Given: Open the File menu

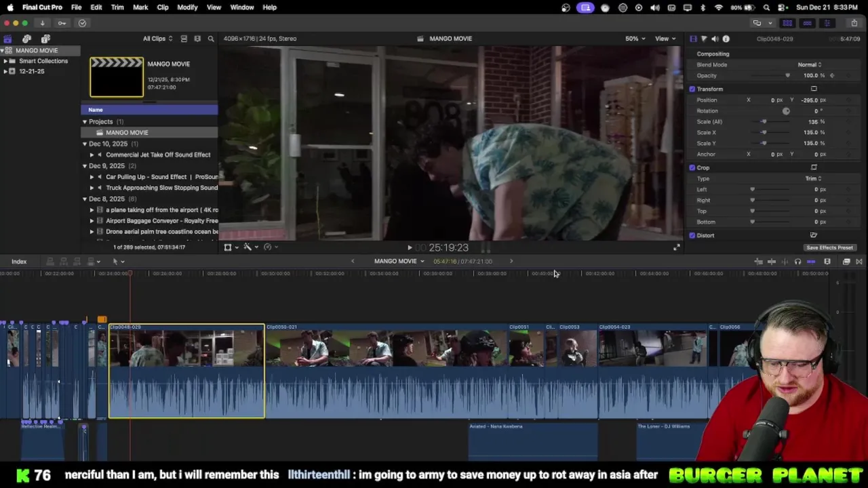Looking at the screenshot, I should 77,7.
